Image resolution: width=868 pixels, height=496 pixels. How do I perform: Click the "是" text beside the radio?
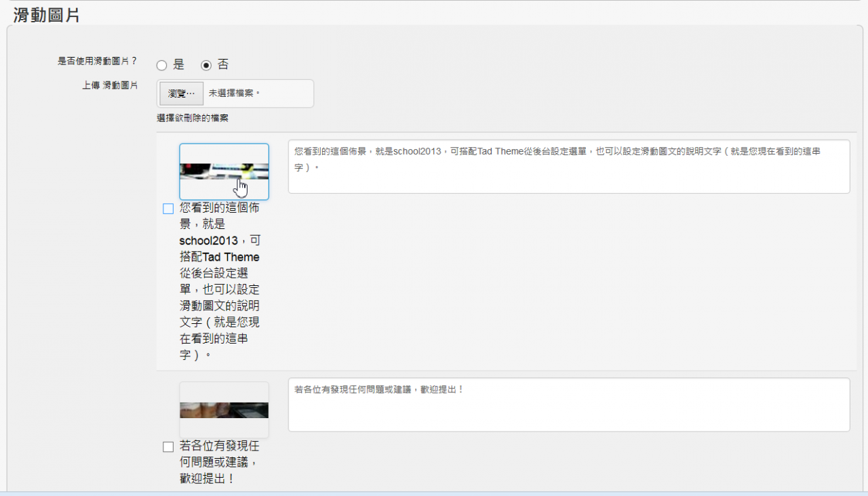pos(178,65)
